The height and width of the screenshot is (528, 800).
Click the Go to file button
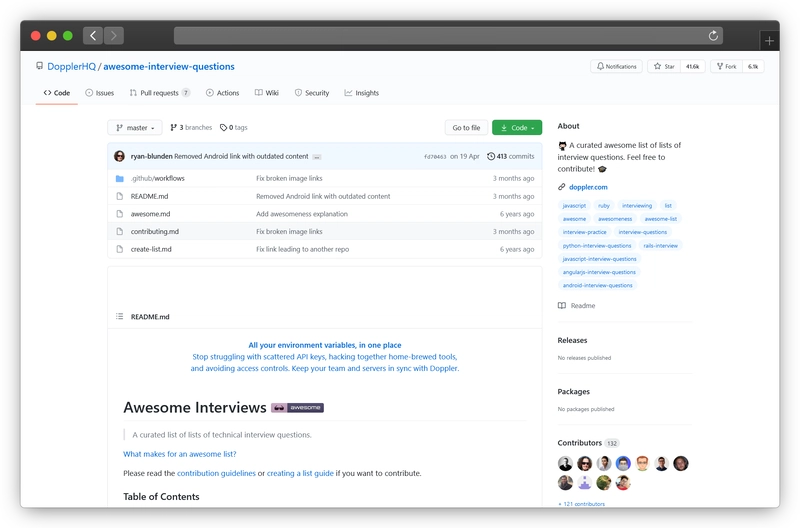pos(466,128)
